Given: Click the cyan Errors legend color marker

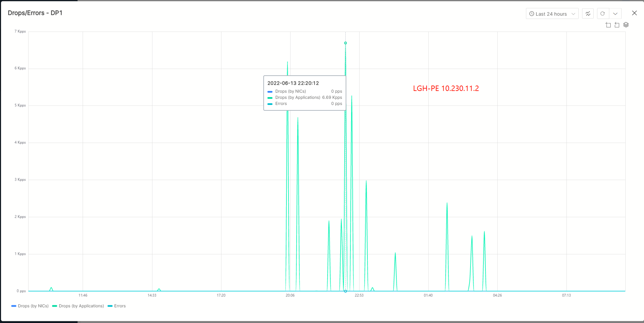Looking at the screenshot, I should (110, 306).
